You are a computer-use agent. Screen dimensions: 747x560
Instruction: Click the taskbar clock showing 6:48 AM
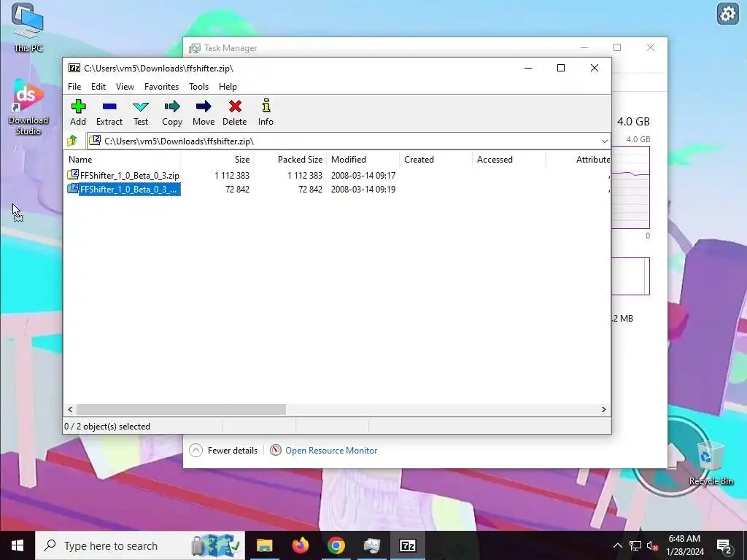pos(685,545)
